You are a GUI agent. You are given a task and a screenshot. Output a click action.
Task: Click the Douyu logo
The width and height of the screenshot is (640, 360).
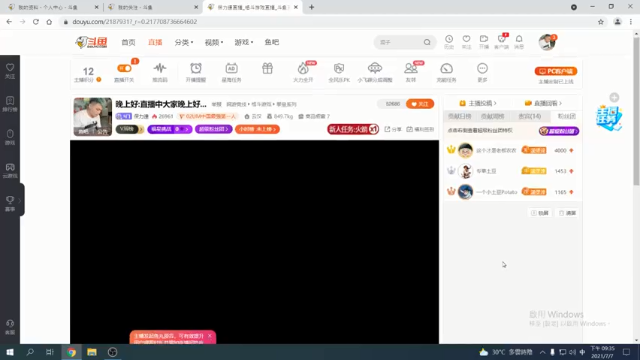click(x=91, y=42)
